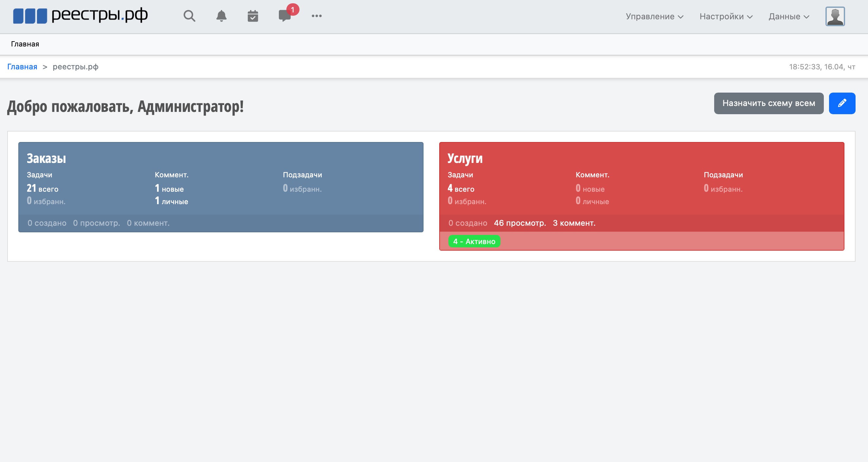
Task: Follow the Главная breadcrumb link
Action: pyautogui.click(x=22, y=67)
